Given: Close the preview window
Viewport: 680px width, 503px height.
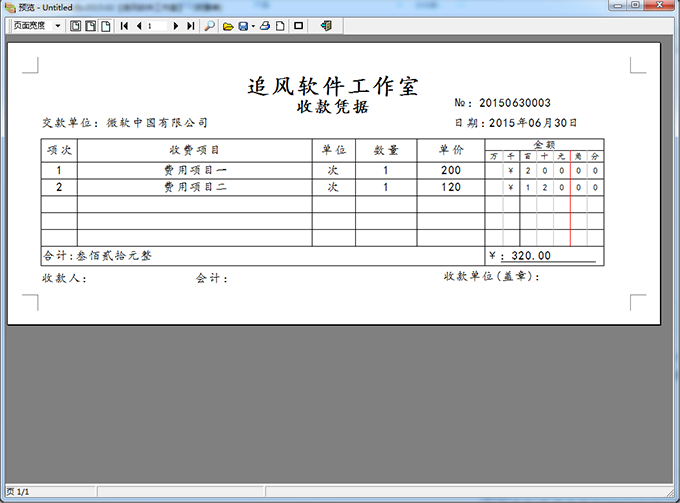Looking at the screenshot, I should point(660,5).
